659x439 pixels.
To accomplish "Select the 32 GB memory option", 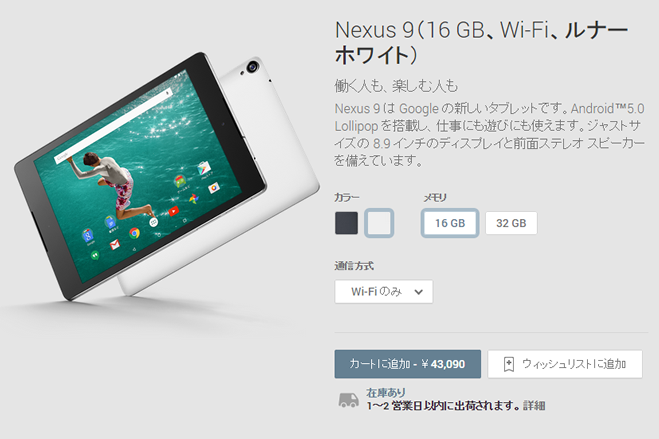I will tap(511, 223).
